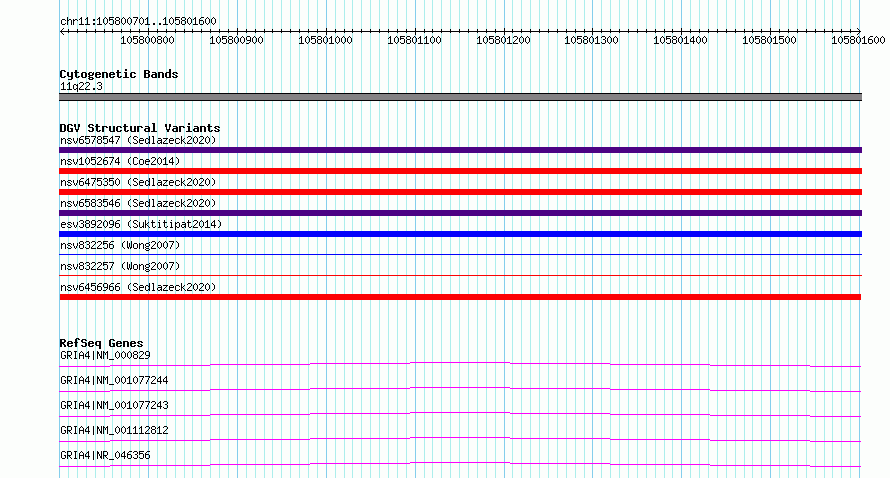Click ruler position 105801100
The width and height of the screenshot is (890, 478).
(x=414, y=40)
